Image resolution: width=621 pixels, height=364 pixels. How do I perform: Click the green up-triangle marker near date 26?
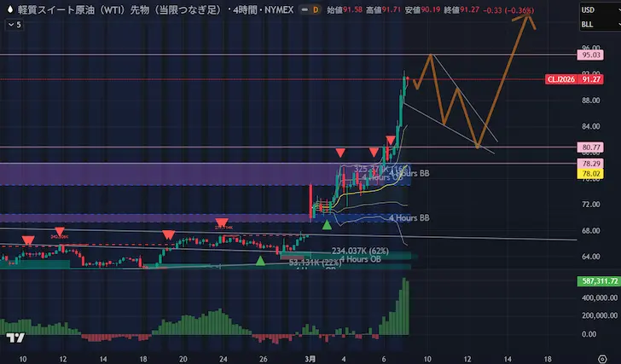(x=260, y=259)
